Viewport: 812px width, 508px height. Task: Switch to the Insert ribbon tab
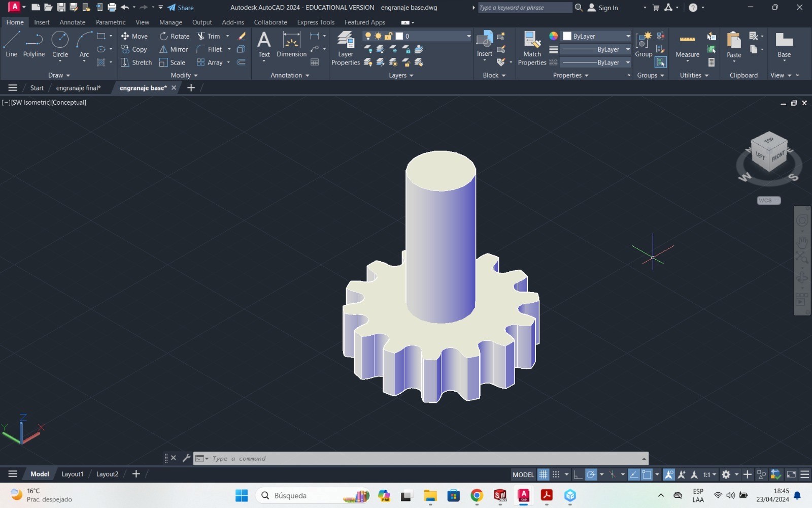[42, 22]
